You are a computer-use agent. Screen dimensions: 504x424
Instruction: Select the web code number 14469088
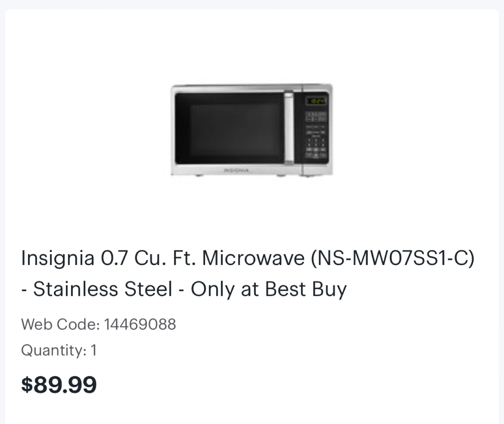click(140, 324)
